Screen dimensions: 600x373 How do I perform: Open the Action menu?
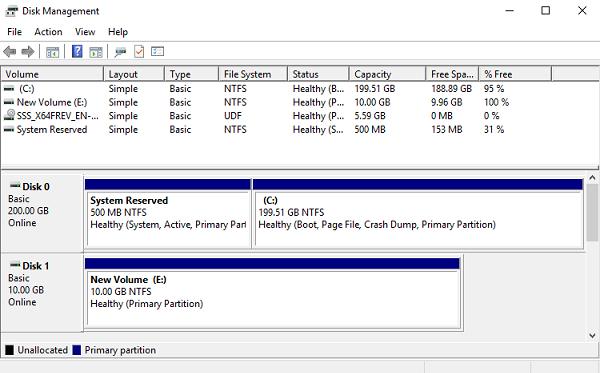[x=48, y=32]
